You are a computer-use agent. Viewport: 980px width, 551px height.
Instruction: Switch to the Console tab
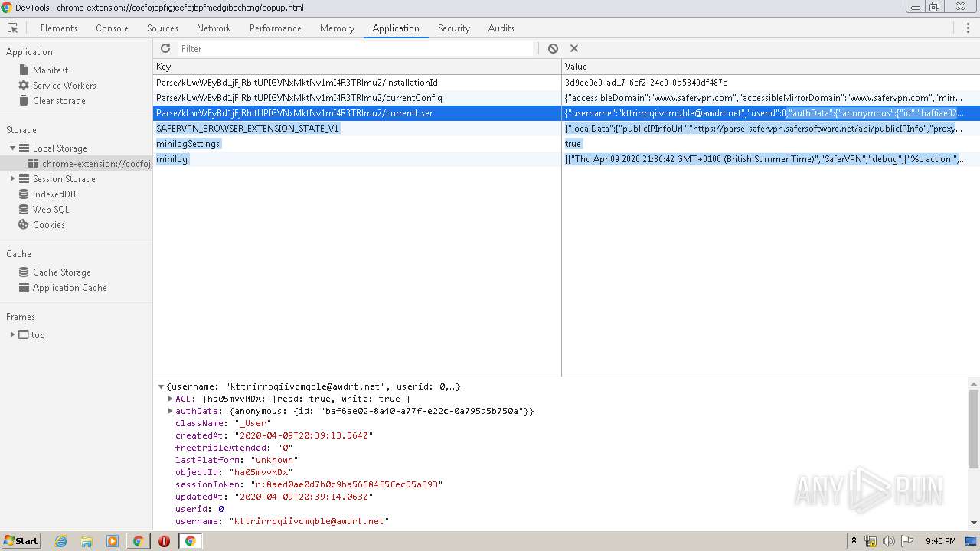point(112,28)
